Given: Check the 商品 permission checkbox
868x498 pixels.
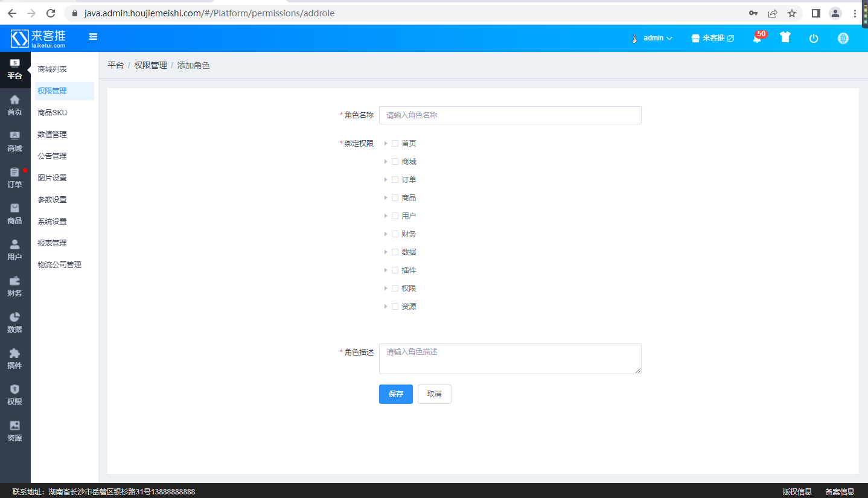Looking at the screenshot, I should pyautogui.click(x=395, y=197).
